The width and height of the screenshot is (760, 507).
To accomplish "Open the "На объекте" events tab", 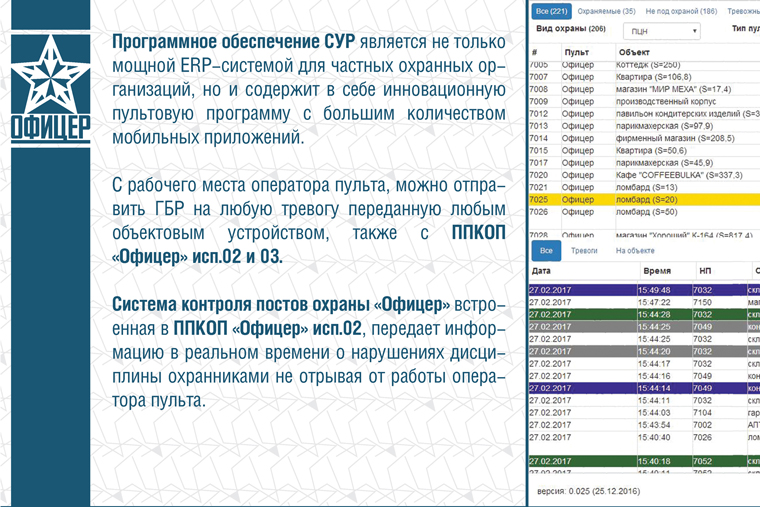I will click(635, 251).
